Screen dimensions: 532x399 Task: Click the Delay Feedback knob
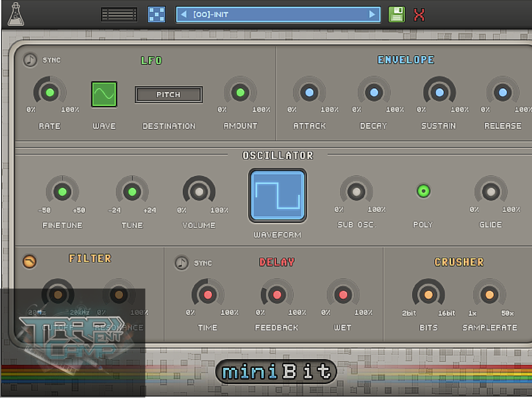277,295
